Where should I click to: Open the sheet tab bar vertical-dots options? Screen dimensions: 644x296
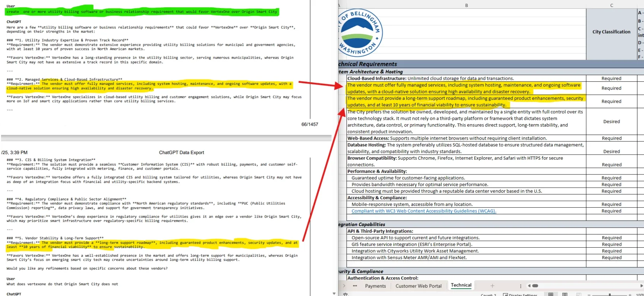tap(520, 286)
